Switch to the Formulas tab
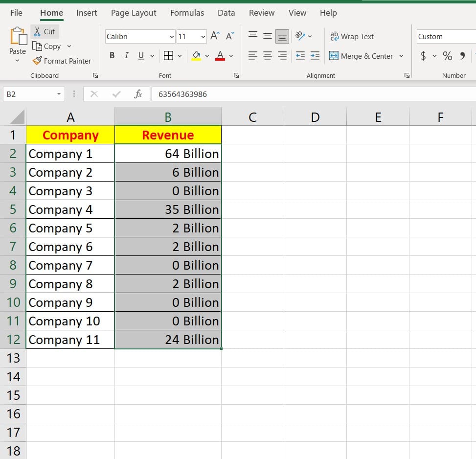 coord(185,13)
